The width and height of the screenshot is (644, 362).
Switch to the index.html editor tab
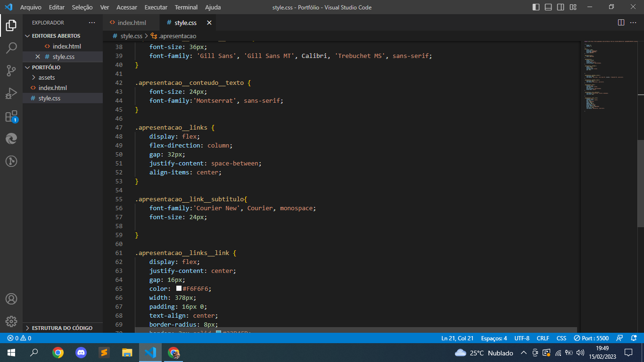point(131,23)
